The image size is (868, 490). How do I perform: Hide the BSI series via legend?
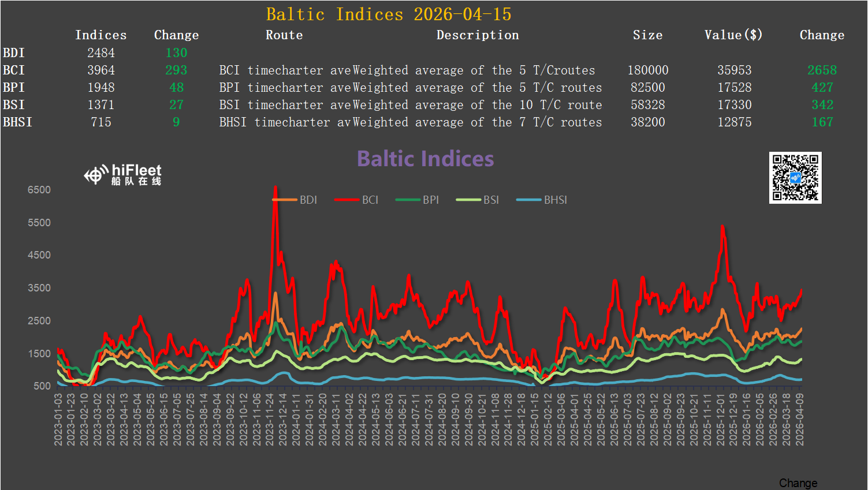[x=478, y=200]
